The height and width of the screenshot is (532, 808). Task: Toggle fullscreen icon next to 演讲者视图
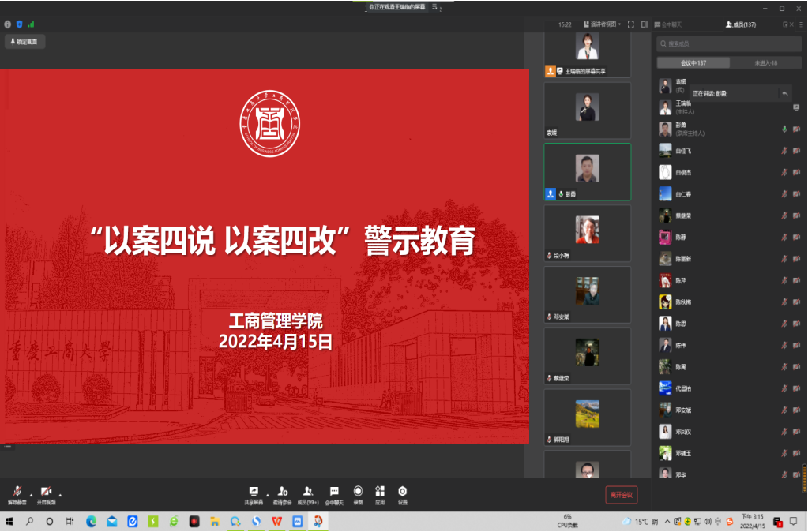click(631, 24)
